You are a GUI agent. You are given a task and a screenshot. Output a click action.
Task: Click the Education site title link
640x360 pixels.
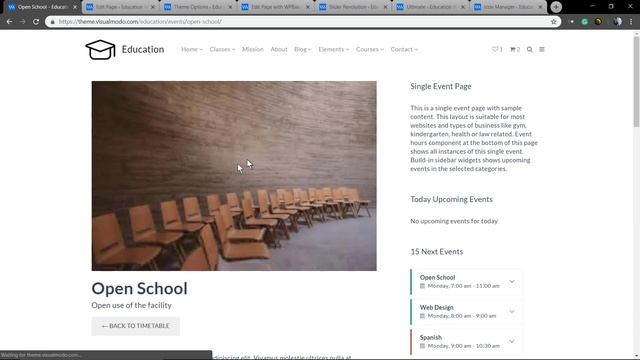143,49
